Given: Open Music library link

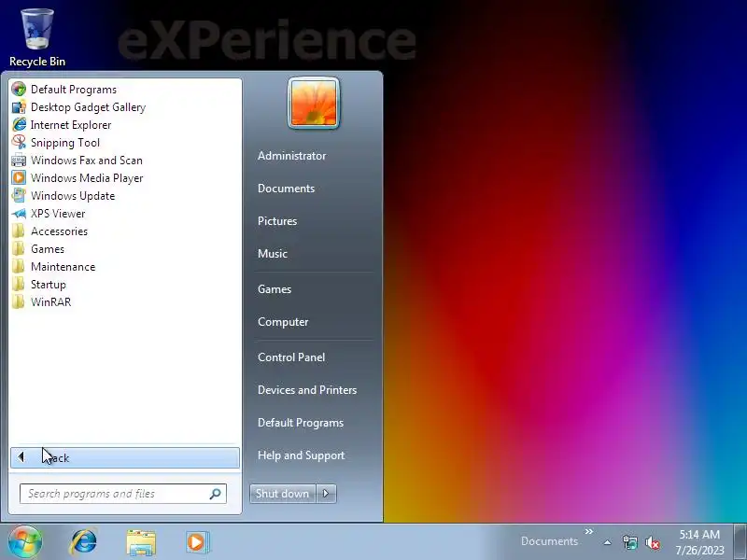Looking at the screenshot, I should click(x=272, y=254).
